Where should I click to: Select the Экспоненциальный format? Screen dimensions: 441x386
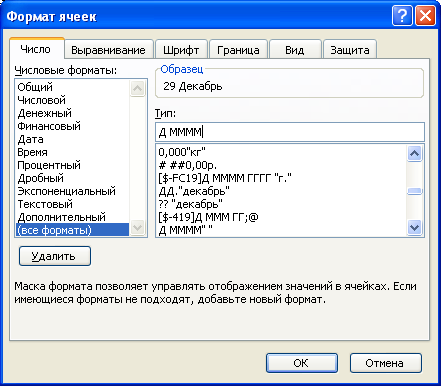click(72, 191)
